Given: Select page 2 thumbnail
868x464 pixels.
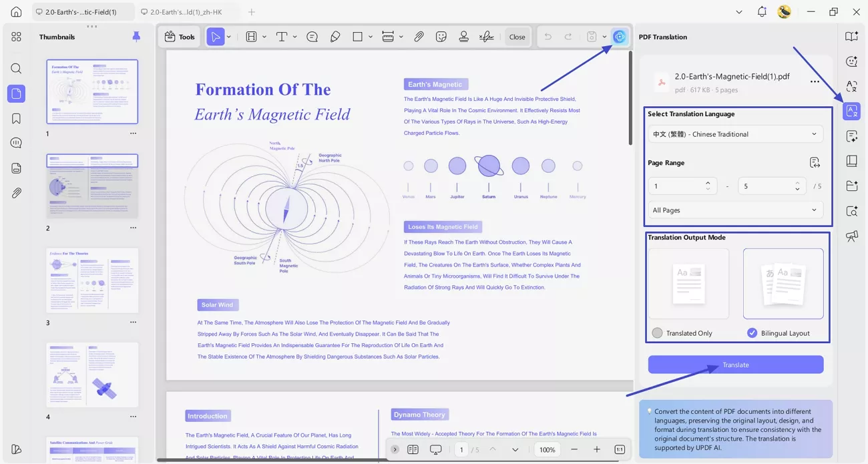Looking at the screenshot, I should click(92, 186).
